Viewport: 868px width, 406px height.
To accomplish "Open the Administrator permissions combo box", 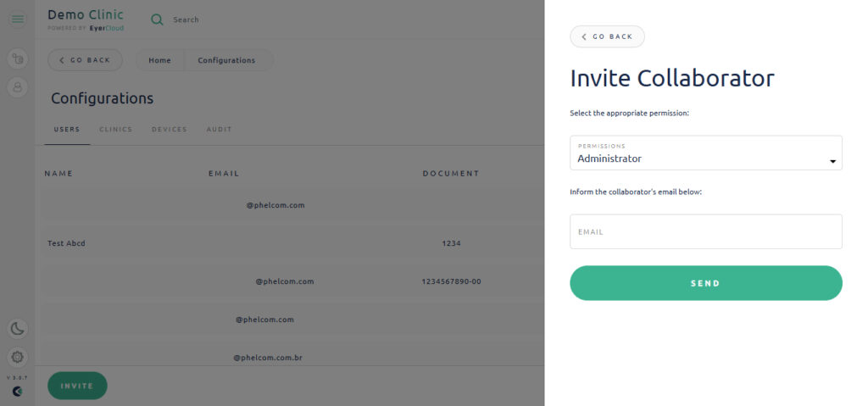I will pyautogui.click(x=706, y=153).
